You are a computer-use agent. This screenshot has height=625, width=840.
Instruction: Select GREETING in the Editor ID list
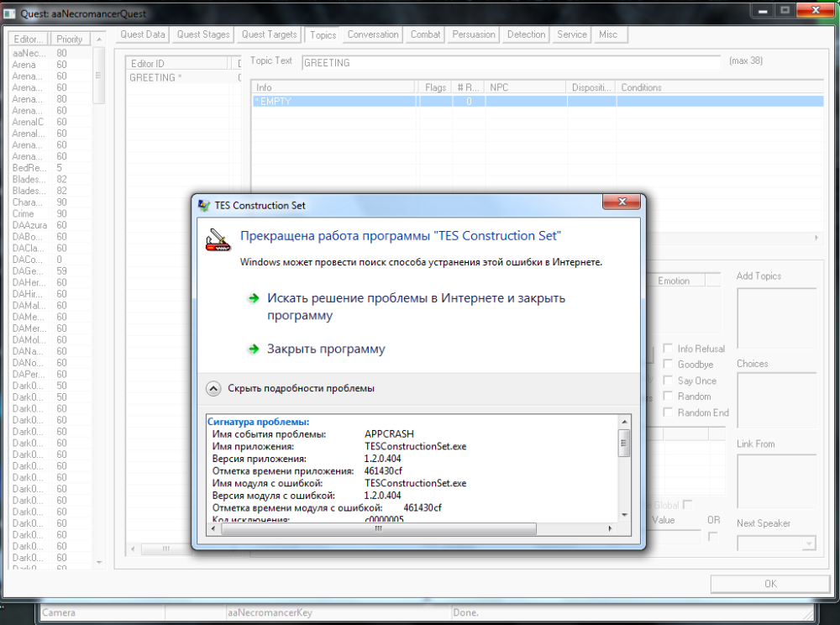pyautogui.click(x=182, y=77)
